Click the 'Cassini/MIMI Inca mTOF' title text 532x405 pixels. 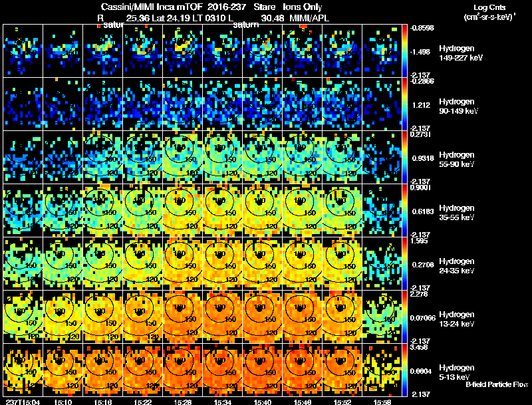[x=152, y=7]
